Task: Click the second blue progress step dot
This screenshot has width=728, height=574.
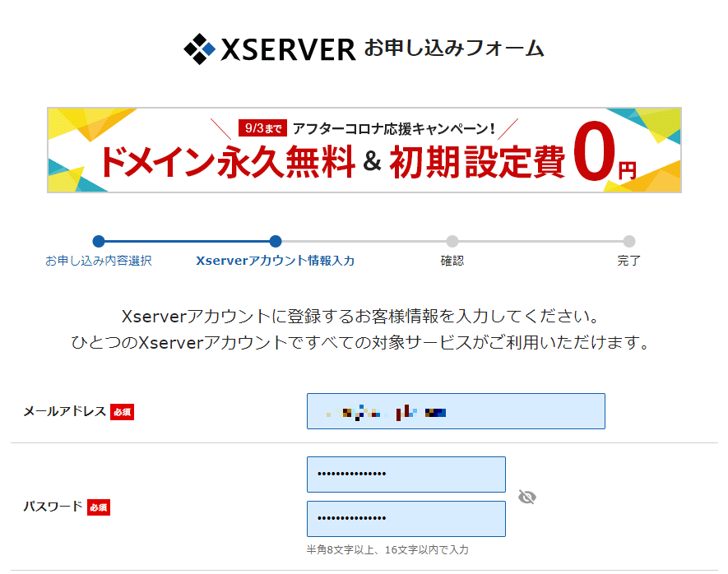Action: [276, 241]
